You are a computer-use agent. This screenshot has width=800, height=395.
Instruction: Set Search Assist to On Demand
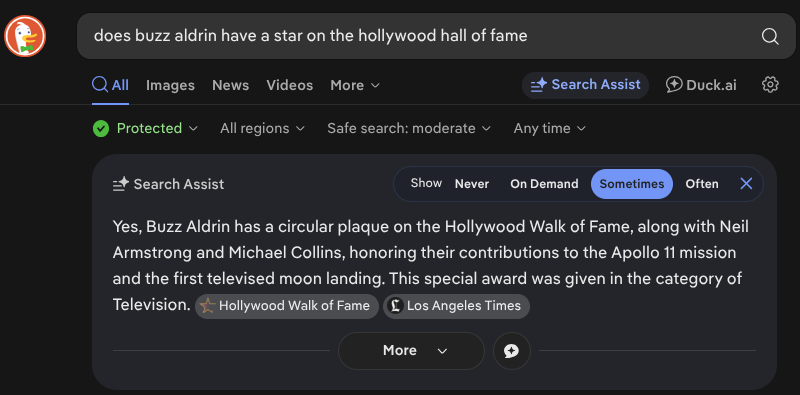click(544, 184)
